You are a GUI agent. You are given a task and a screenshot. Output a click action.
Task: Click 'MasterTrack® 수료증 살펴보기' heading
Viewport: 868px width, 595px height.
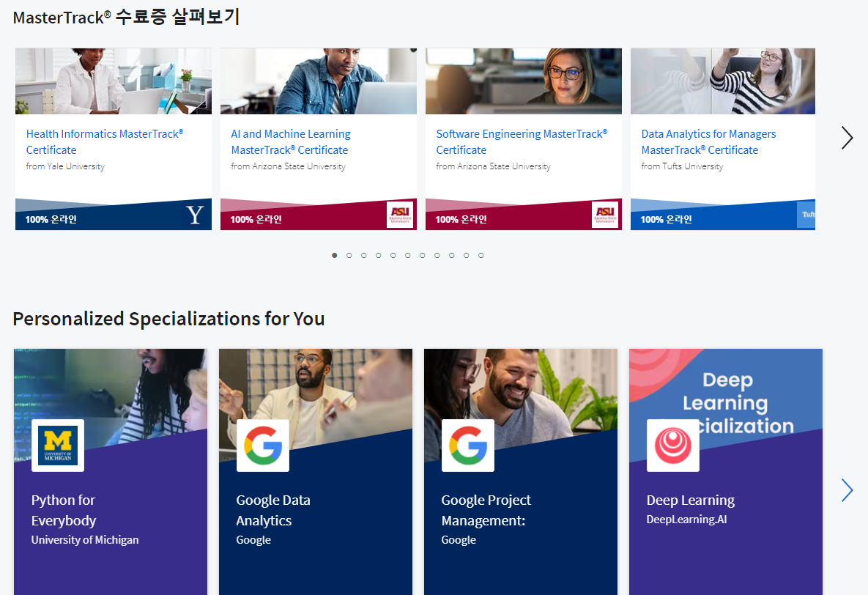126,17
